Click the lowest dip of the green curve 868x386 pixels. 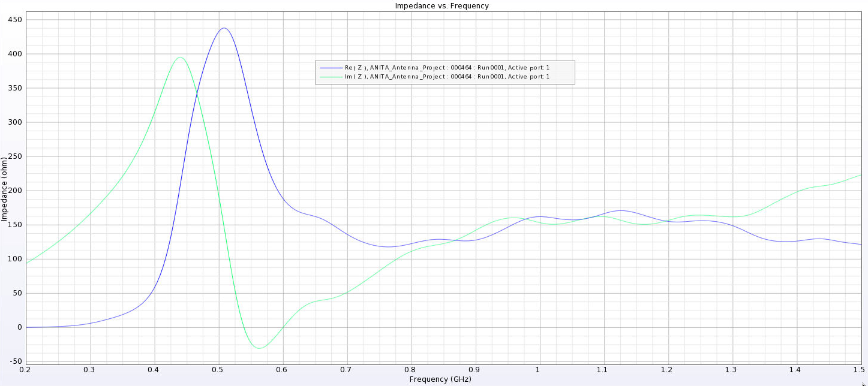(259, 348)
